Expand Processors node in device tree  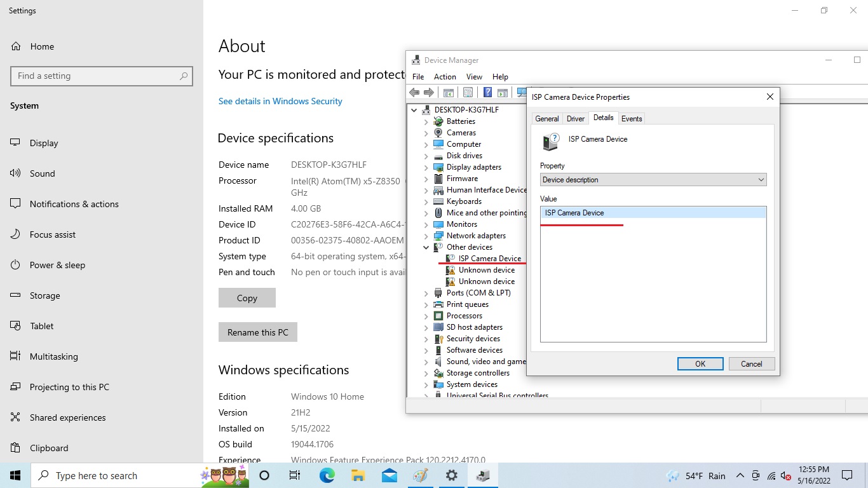point(426,316)
